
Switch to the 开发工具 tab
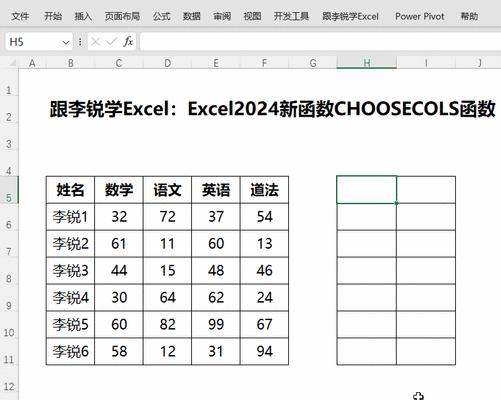(x=291, y=16)
